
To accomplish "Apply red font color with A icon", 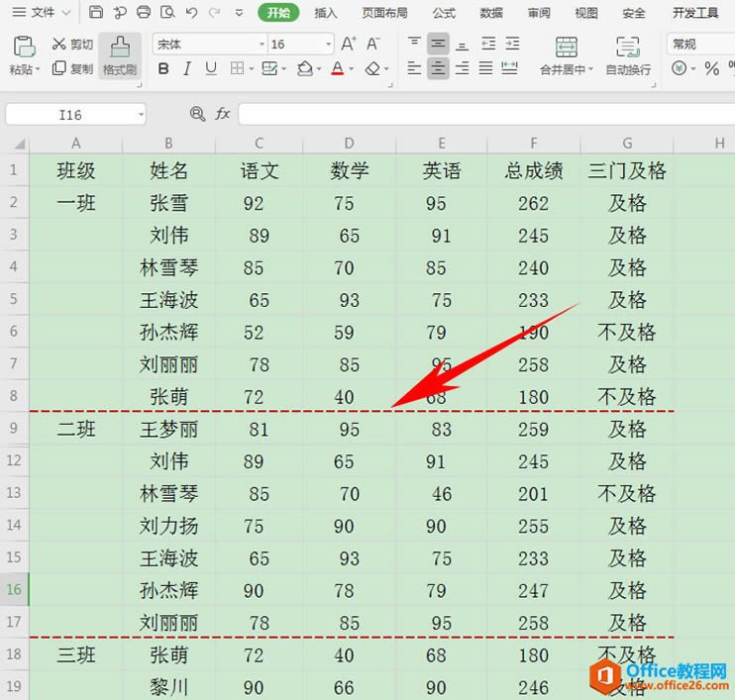I will (338, 69).
